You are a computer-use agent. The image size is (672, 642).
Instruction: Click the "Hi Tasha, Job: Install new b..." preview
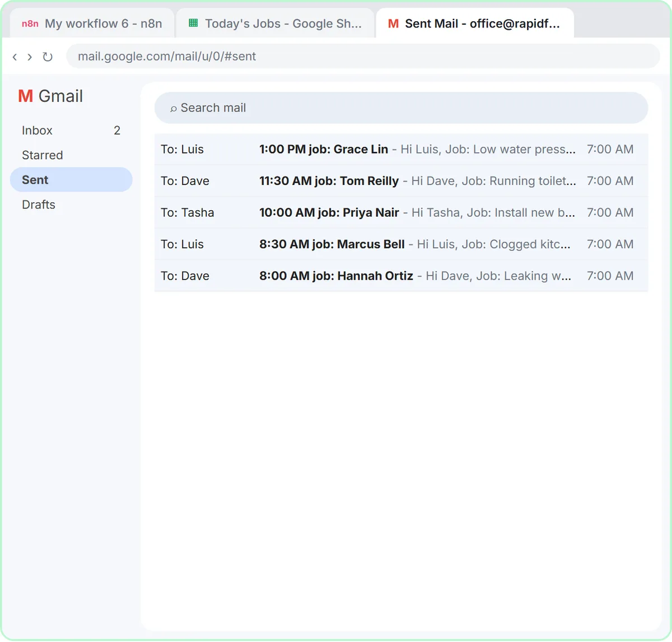click(493, 213)
